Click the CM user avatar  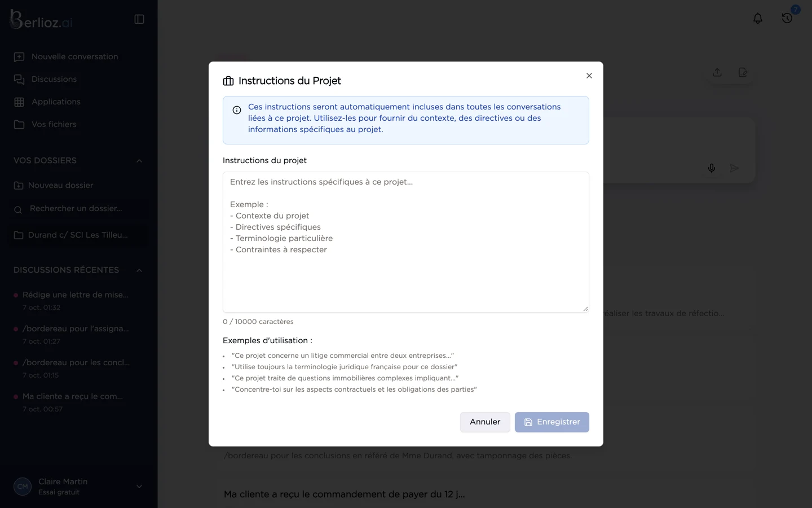[x=23, y=487]
